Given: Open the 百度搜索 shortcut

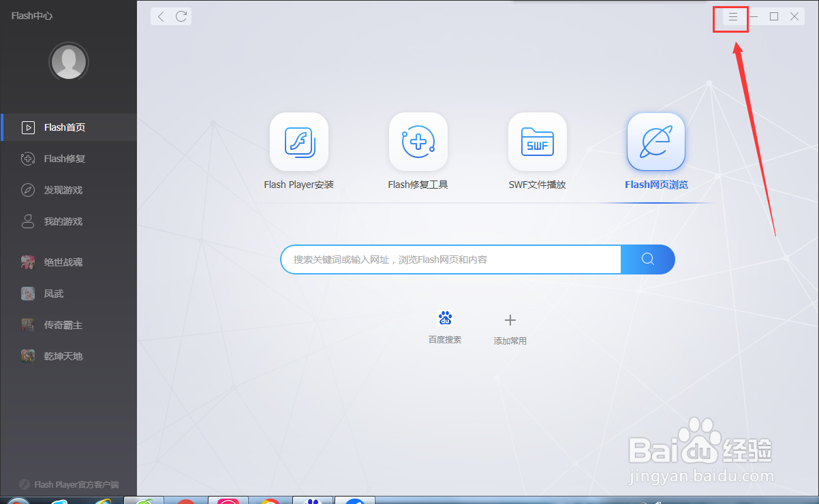Looking at the screenshot, I should tap(445, 327).
